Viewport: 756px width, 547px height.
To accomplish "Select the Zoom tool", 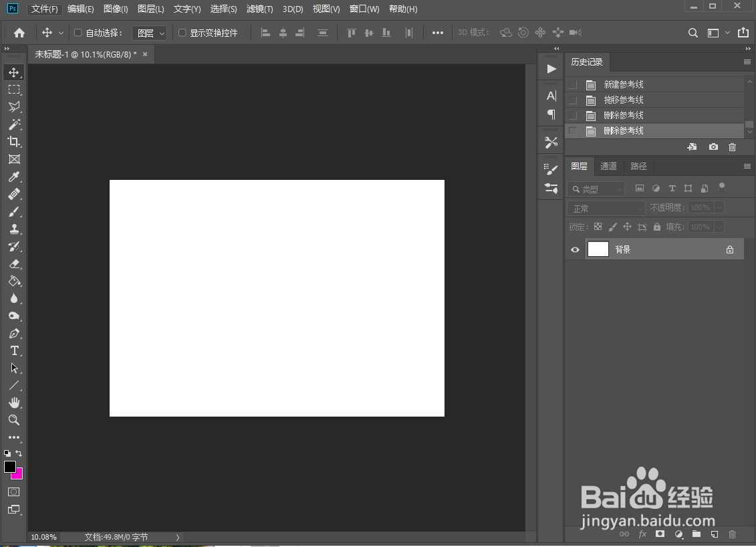I will click(14, 420).
